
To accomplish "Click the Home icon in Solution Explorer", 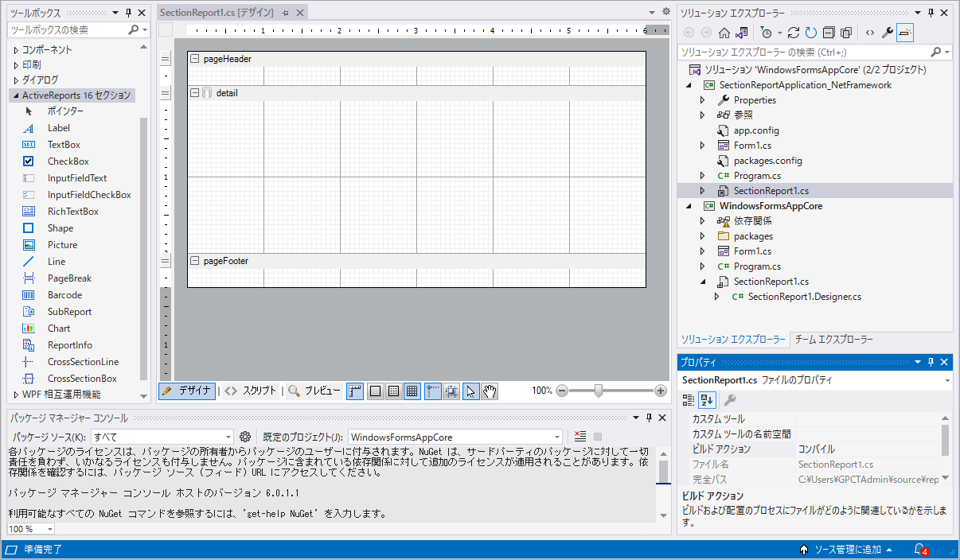I will pos(724,33).
